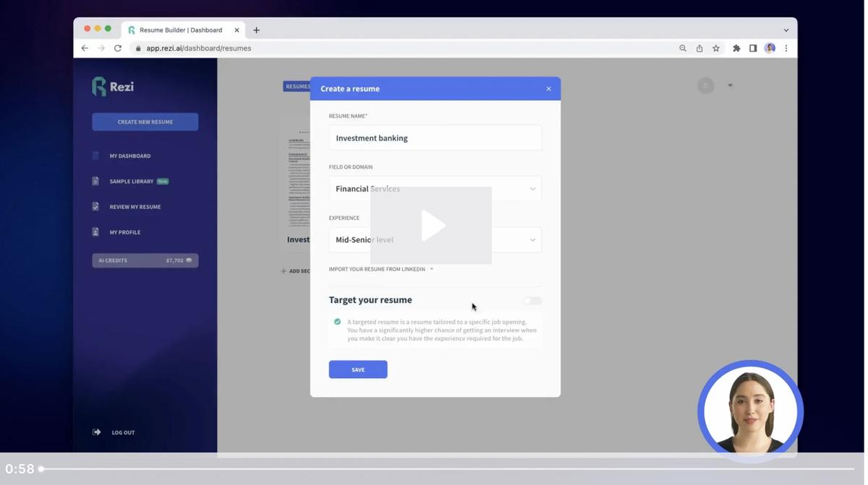Open the browser extensions puzzle icon
868x485 pixels.
tap(736, 48)
